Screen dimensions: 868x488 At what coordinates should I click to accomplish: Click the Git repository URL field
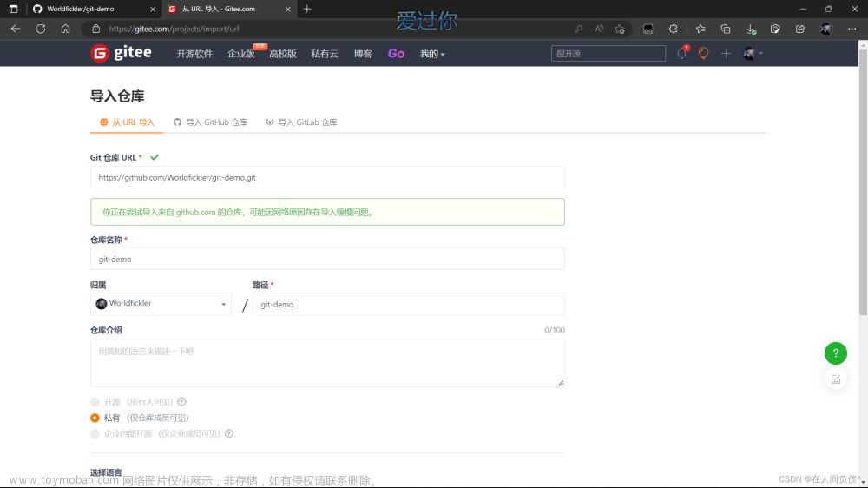pyautogui.click(x=327, y=177)
